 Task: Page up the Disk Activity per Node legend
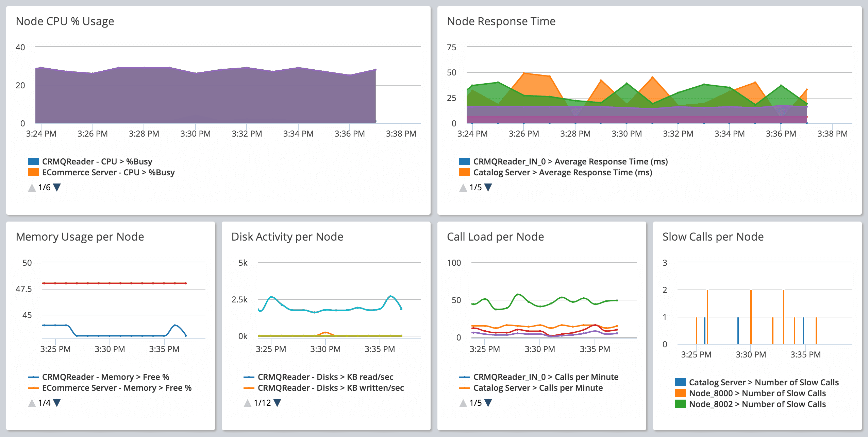point(247,403)
